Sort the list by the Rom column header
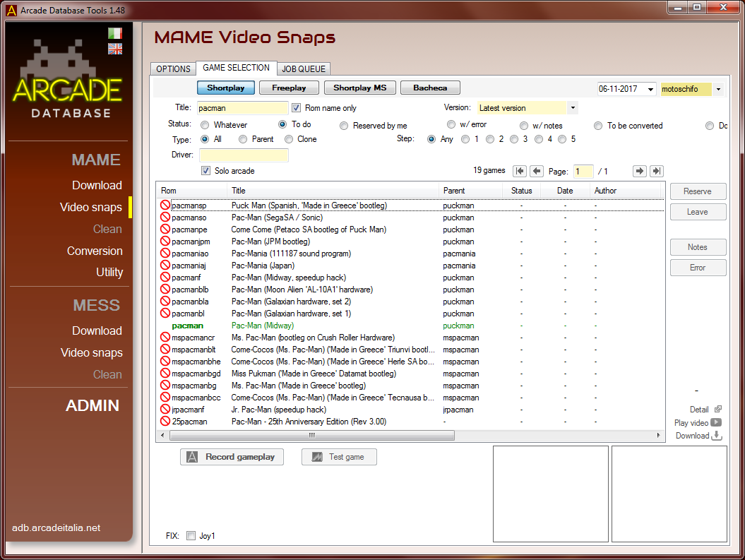745x560 pixels. (191, 191)
